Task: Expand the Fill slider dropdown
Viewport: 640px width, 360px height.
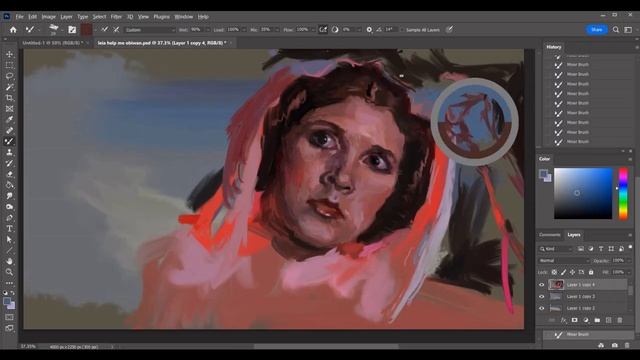Action: (629, 272)
